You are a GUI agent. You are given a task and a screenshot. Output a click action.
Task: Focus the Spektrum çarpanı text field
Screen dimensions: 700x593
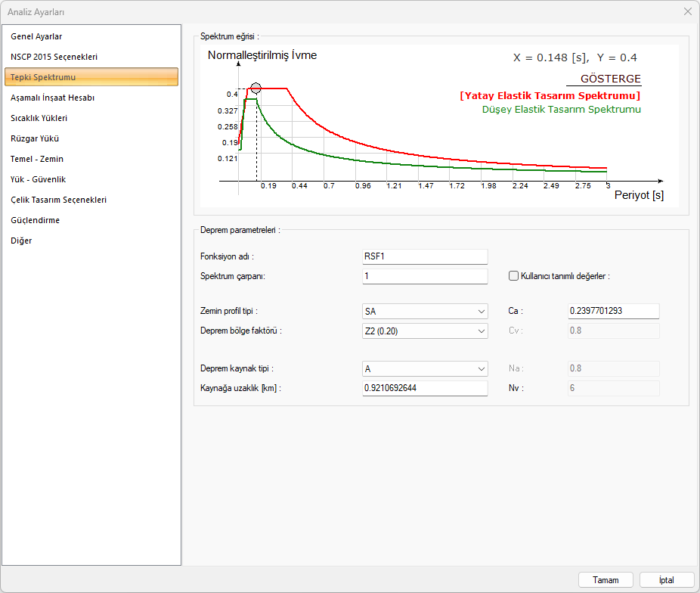pyautogui.click(x=425, y=276)
